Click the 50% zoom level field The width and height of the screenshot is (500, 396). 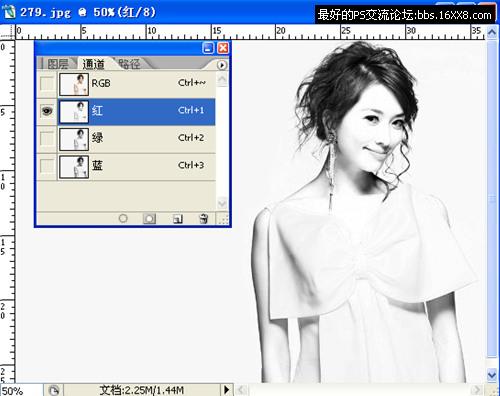click(x=21, y=390)
